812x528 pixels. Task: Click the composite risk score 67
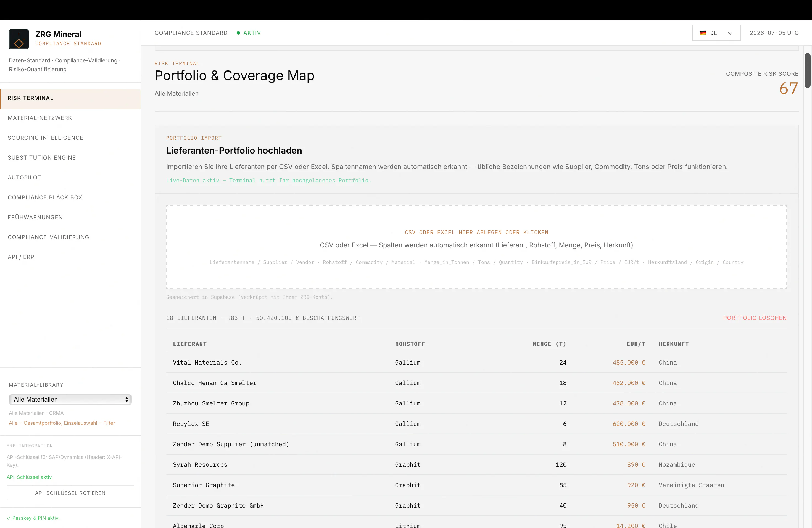[x=789, y=89]
